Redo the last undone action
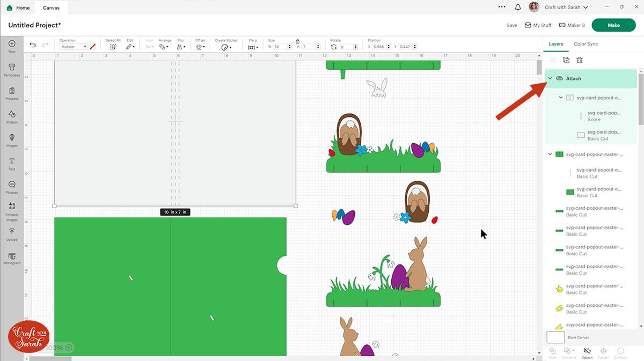Image resolution: width=644 pixels, height=361 pixels. pos(46,45)
